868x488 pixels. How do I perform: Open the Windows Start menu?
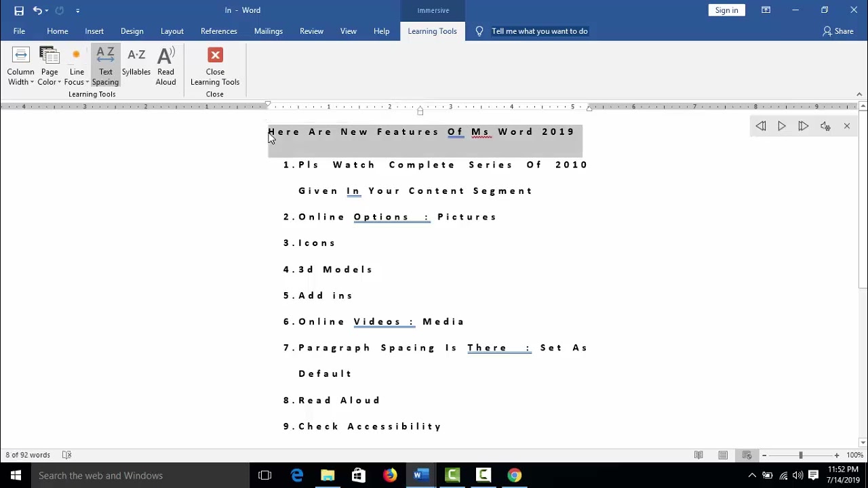(x=16, y=475)
